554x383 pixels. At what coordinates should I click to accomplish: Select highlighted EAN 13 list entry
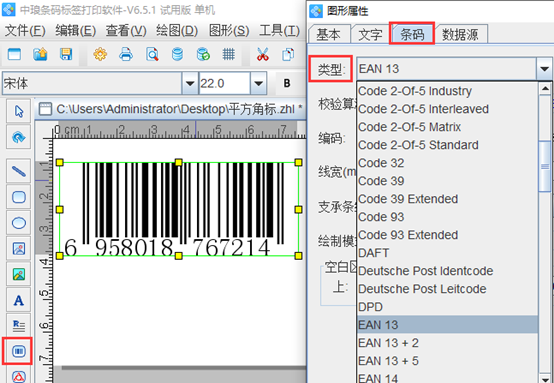tap(447, 325)
